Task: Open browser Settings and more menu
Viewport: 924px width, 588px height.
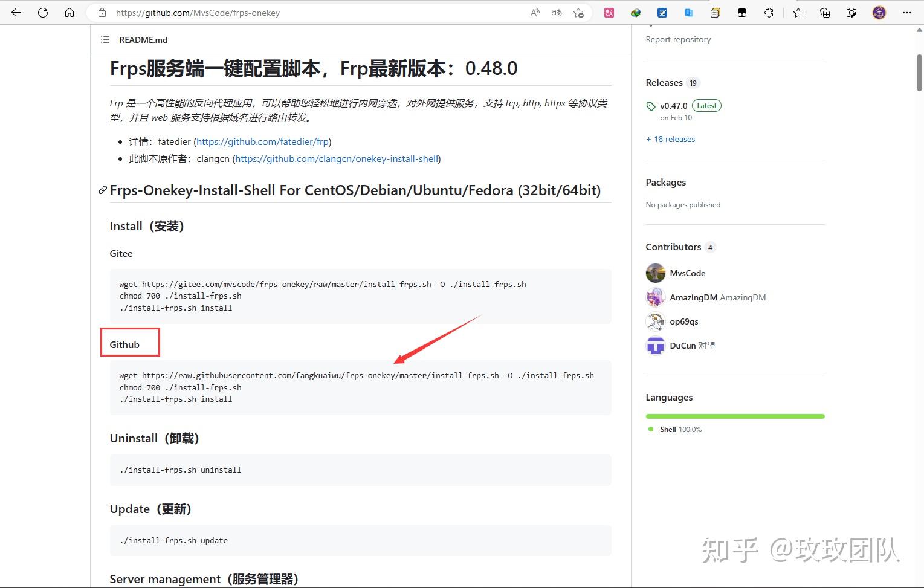Action: tap(906, 12)
